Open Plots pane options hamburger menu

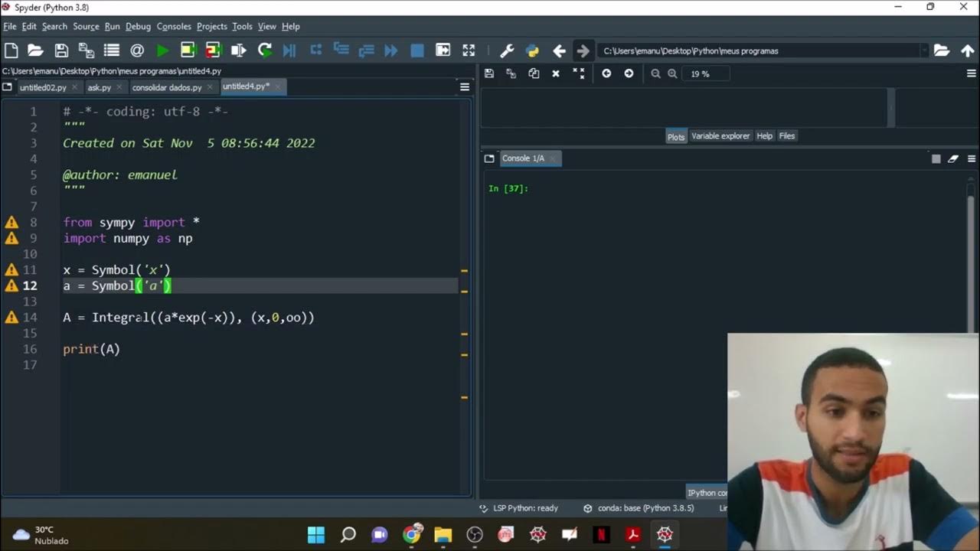972,73
